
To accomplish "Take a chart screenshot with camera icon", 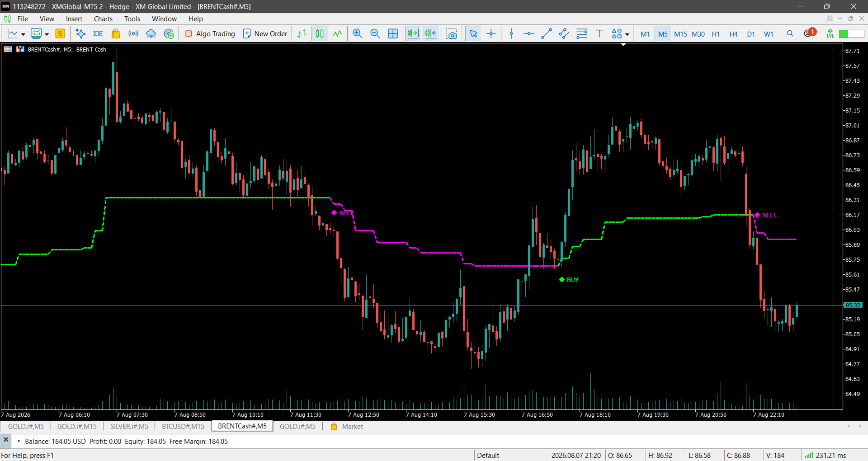I will point(451,34).
